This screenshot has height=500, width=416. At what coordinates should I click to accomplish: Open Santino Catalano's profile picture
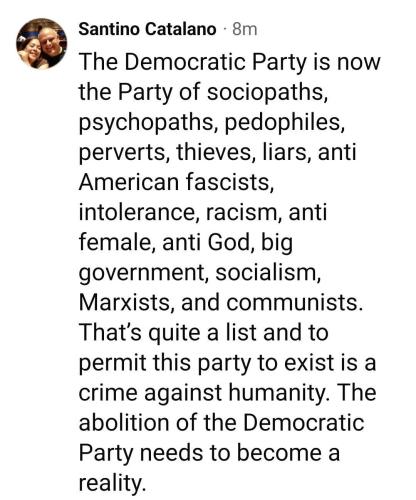coord(42,44)
